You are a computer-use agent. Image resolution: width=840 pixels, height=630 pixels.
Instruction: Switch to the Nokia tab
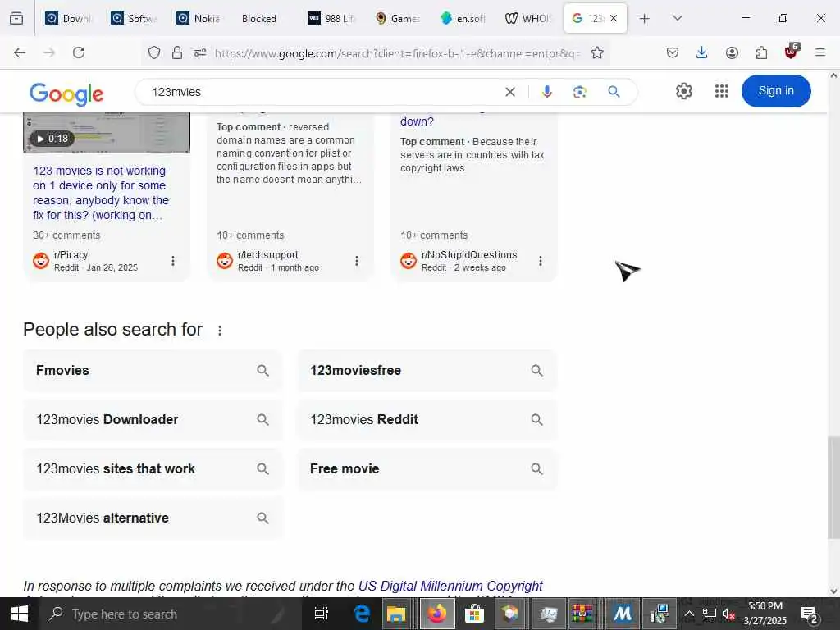(x=200, y=18)
